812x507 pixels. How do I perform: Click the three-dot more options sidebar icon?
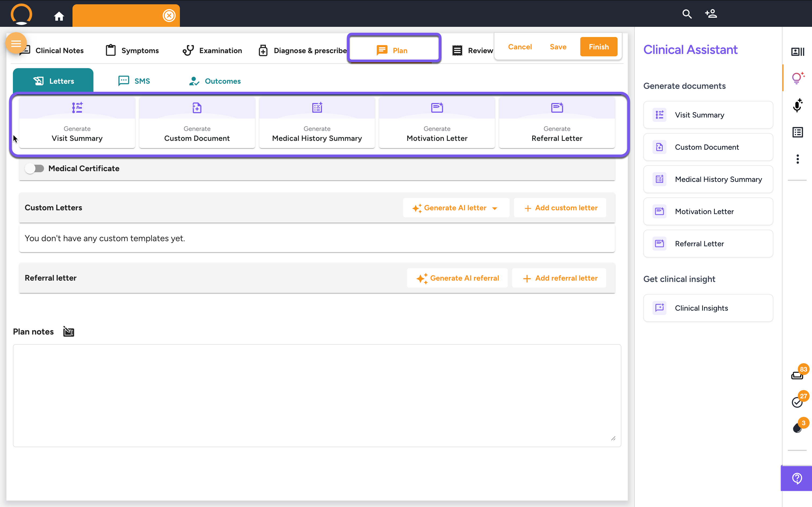pyautogui.click(x=798, y=159)
